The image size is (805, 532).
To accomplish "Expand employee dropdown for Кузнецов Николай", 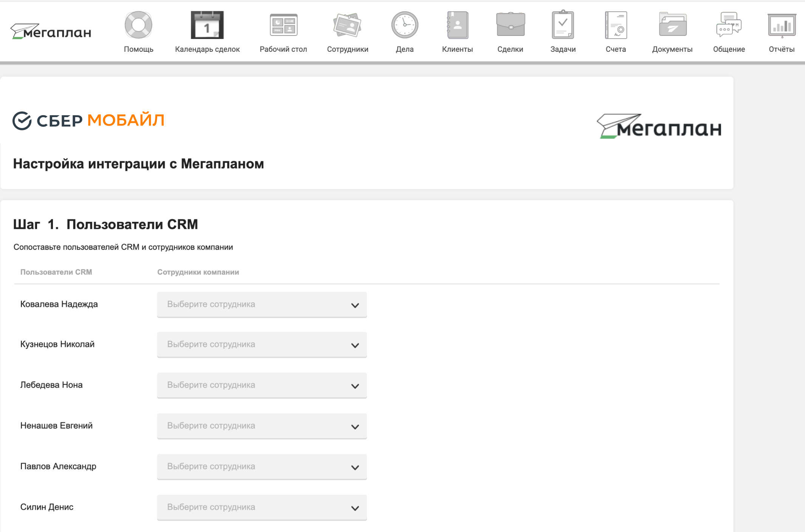I will (x=262, y=345).
